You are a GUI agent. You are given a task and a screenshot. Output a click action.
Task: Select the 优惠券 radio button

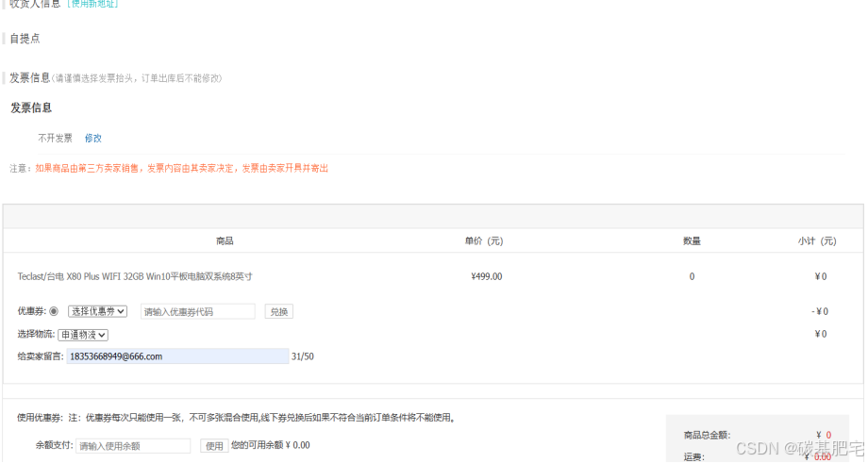coord(54,311)
